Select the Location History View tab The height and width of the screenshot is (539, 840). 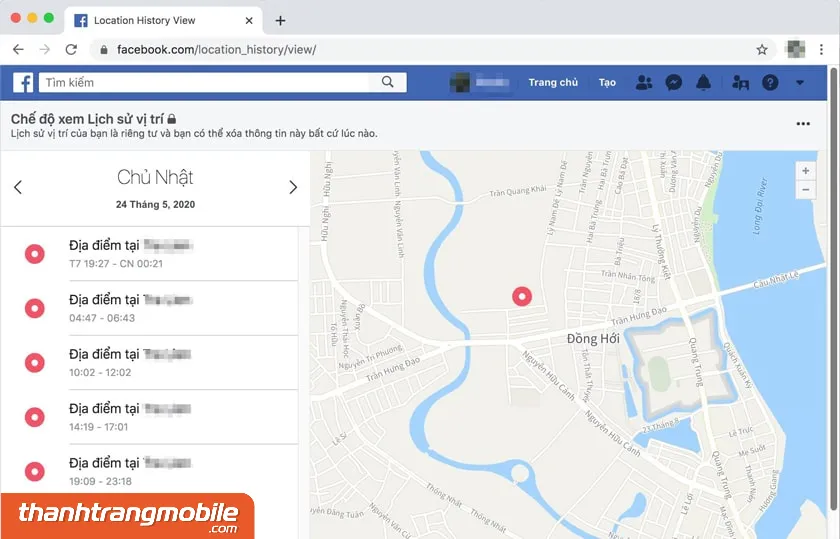click(x=164, y=20)
